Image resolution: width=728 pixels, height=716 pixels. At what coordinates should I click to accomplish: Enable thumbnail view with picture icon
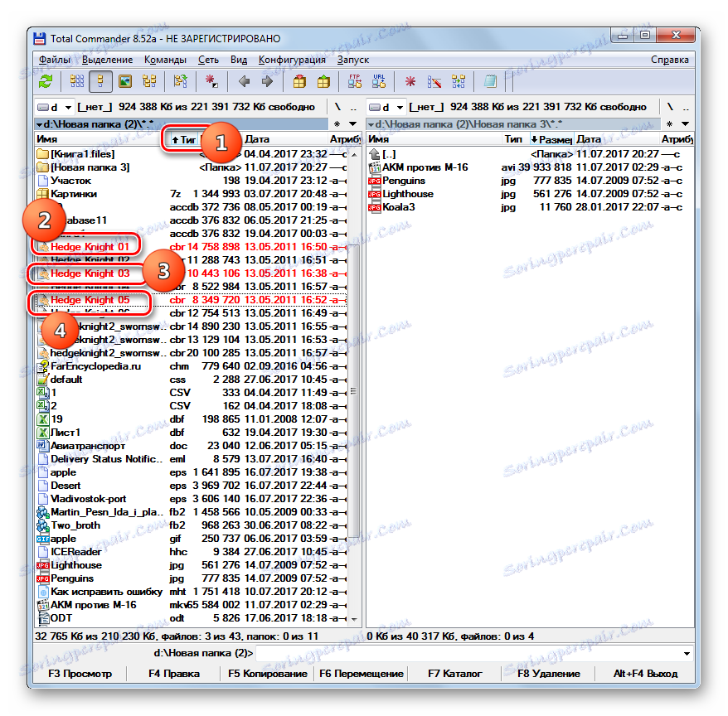point(125,82)
